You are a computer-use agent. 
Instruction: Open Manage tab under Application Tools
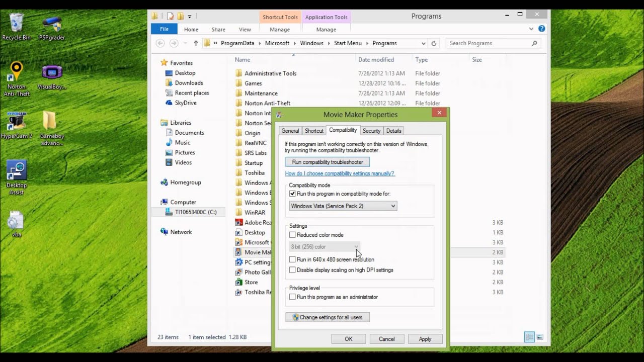tap(326, 30)
